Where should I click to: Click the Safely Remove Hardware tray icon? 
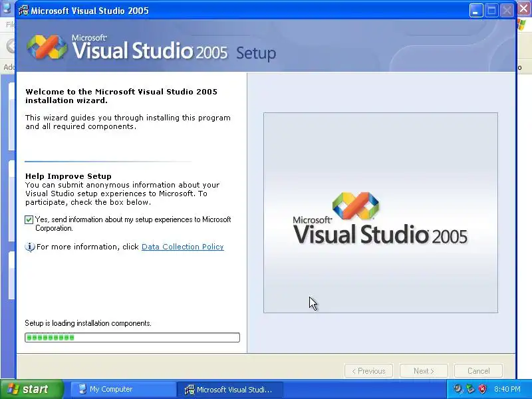click(x=470, y=389)
